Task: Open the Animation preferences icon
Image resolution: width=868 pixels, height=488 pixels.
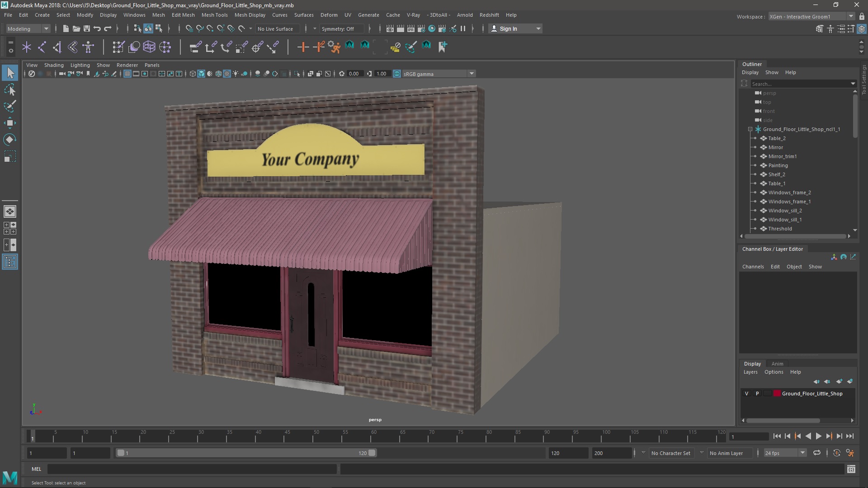Action: coord(850,453)
